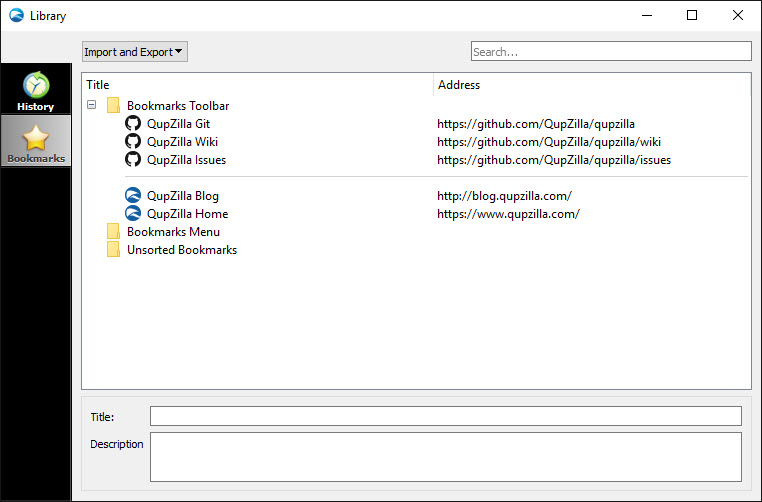Viewport: 762px width, 502px height.
Task: Click GitHub icon next to QupZilla Wiki
Action: click(x=133, y=141)
